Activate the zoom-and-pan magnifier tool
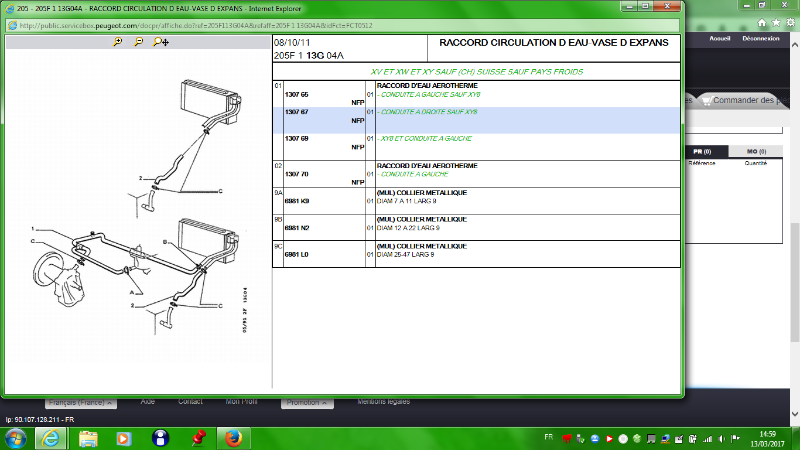 click(161, 42)
